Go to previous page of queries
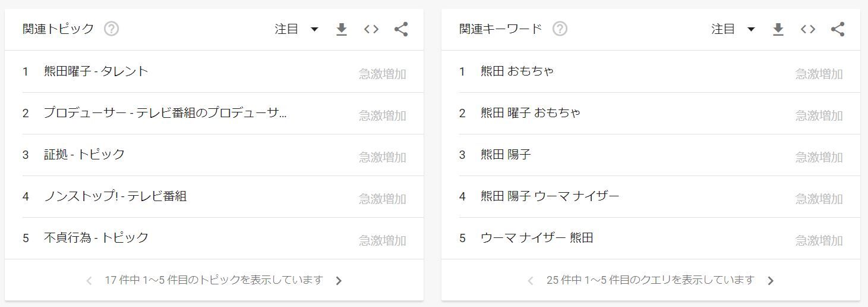 click(531, 281)
